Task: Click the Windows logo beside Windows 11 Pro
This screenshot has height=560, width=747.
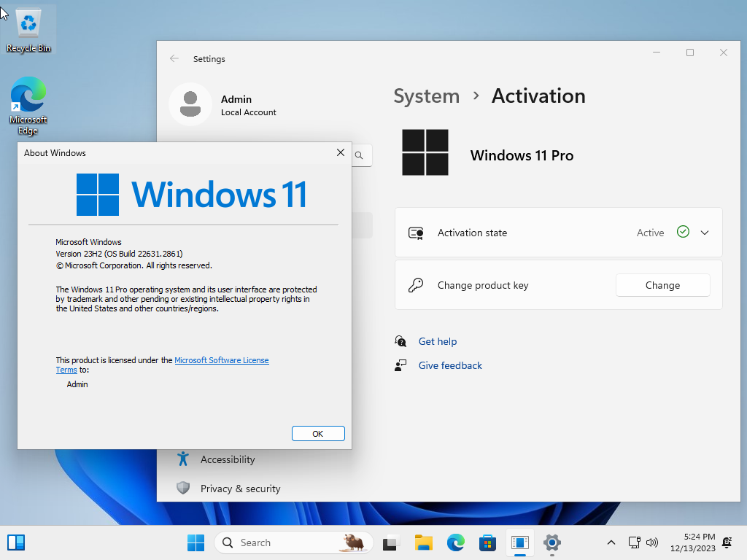Action: (425, 152)
